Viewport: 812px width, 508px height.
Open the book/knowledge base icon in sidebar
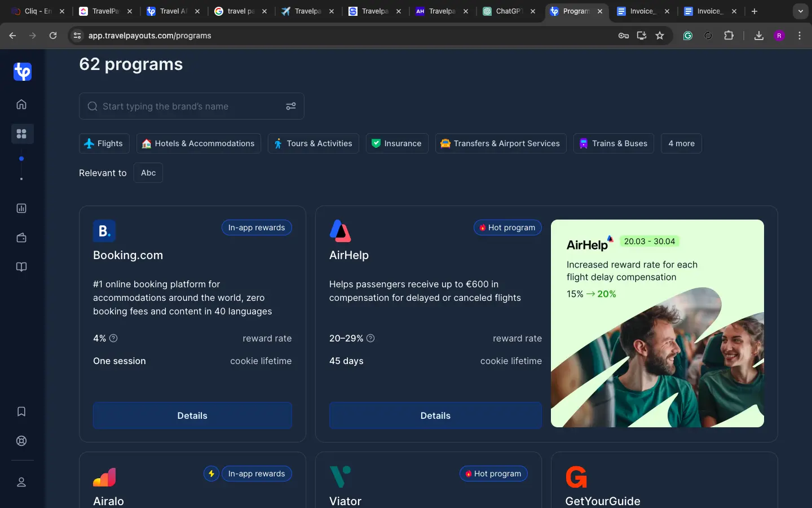tap(21, 267)
